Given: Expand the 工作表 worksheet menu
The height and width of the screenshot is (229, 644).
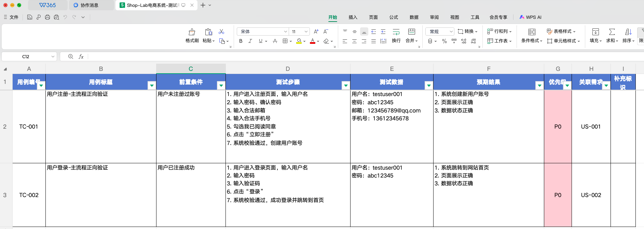Looking at the screenshot, I should pos(499,41).
